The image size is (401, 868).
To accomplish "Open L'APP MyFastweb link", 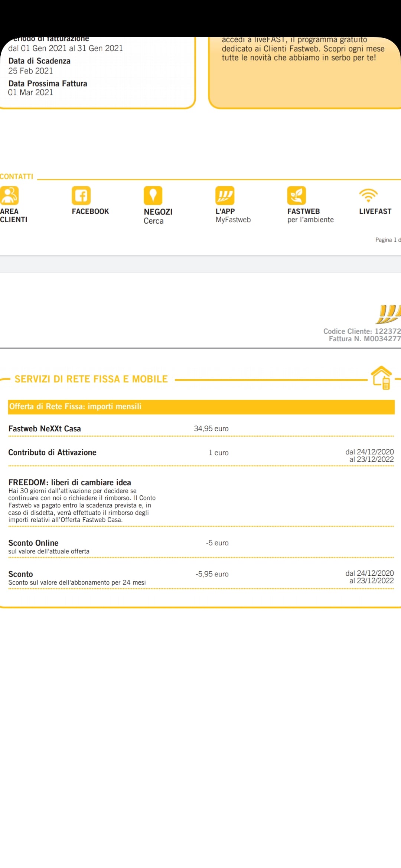I will point(233,216).
